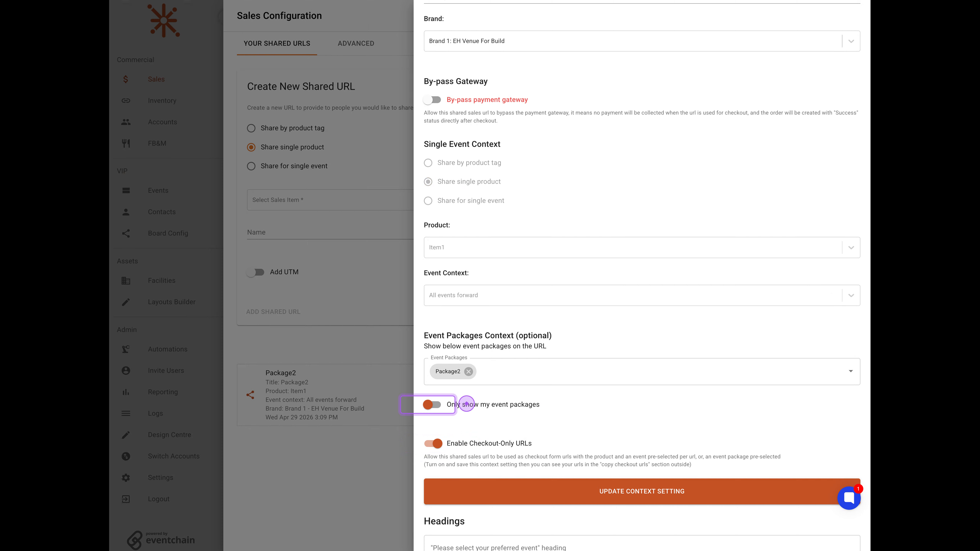Open Design Centre in sidebar

(169, 435)
